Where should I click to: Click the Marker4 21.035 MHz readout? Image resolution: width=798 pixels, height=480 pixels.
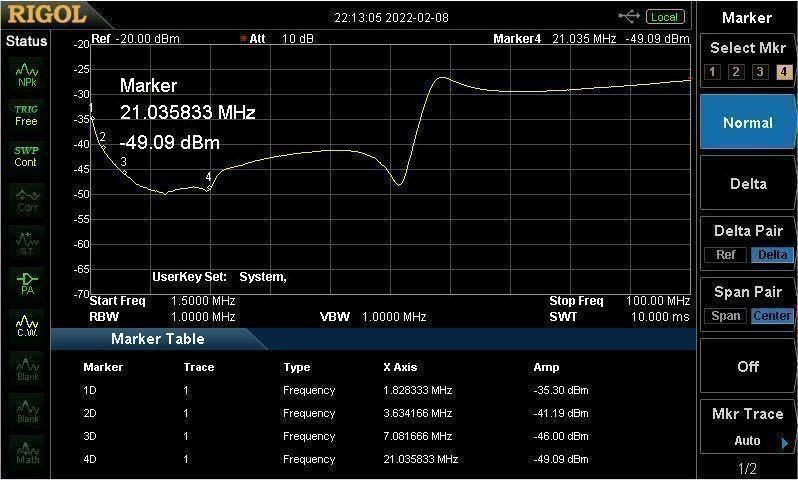click(x=591, y=39)
